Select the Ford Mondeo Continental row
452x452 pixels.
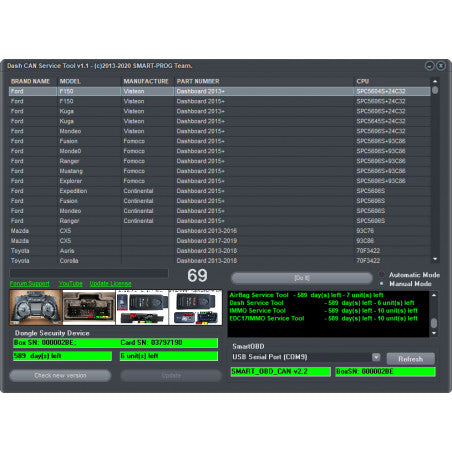tap(220, 211)
